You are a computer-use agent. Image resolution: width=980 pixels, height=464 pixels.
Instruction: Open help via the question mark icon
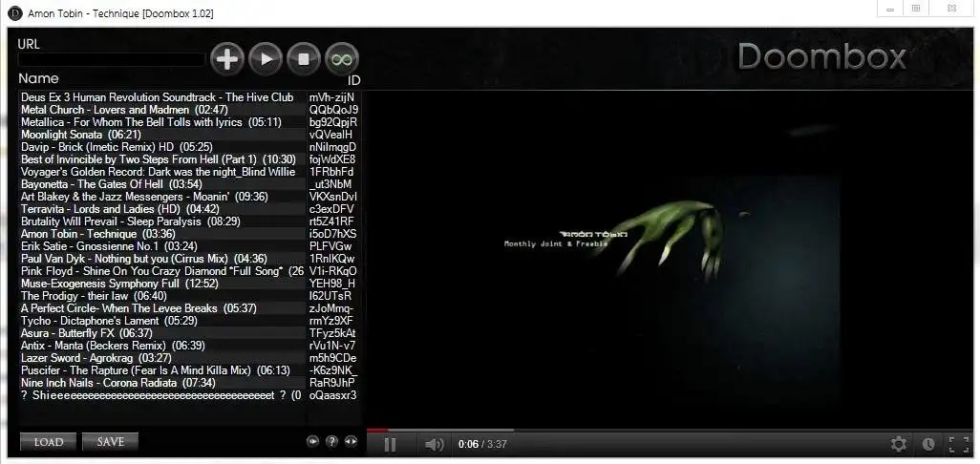point(331,441)
